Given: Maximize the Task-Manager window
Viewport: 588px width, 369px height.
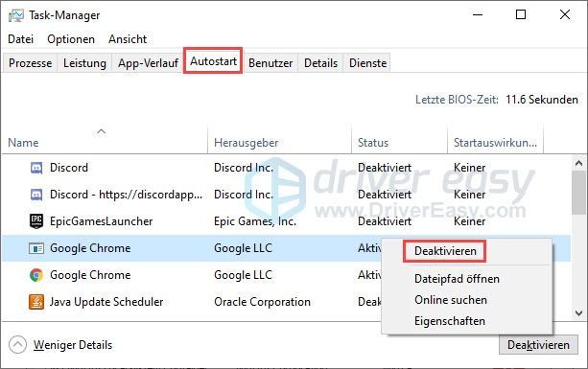Looking at the screenshot, I should [521, 15].
